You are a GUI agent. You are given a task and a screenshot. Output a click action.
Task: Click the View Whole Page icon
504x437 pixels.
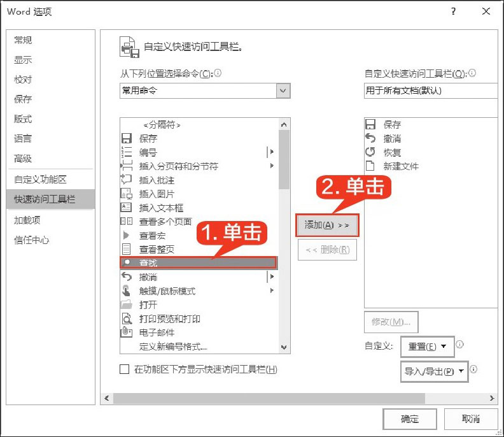(x=127, y=249)
